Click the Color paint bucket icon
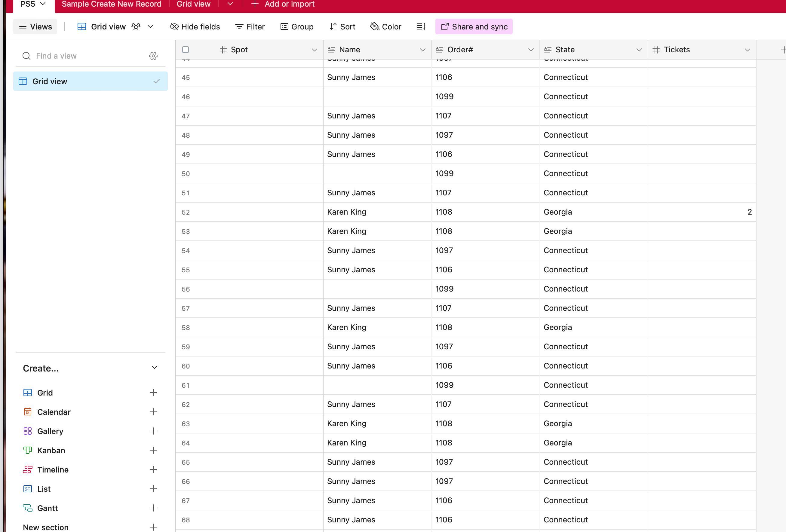786x532 pixels. pos(375,27)
